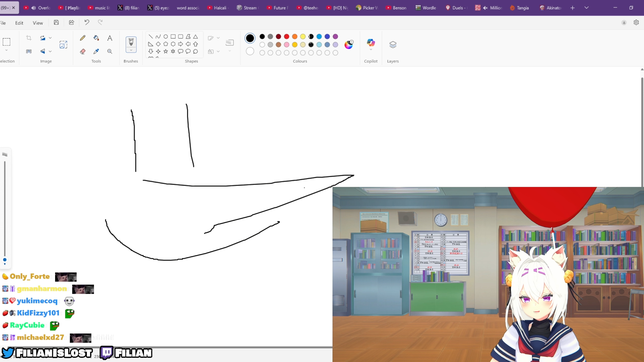Click the Crop image icon

[x=29, y=38]
